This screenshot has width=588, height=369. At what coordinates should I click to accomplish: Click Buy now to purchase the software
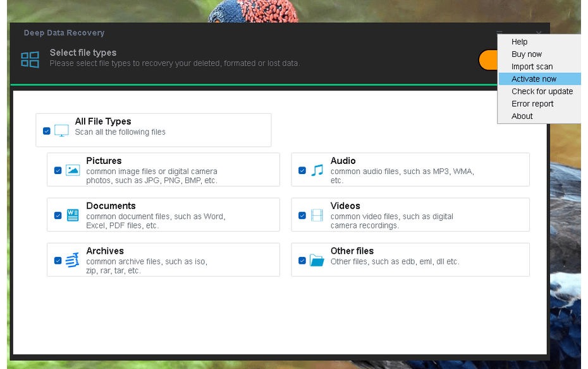pos(526,54)
